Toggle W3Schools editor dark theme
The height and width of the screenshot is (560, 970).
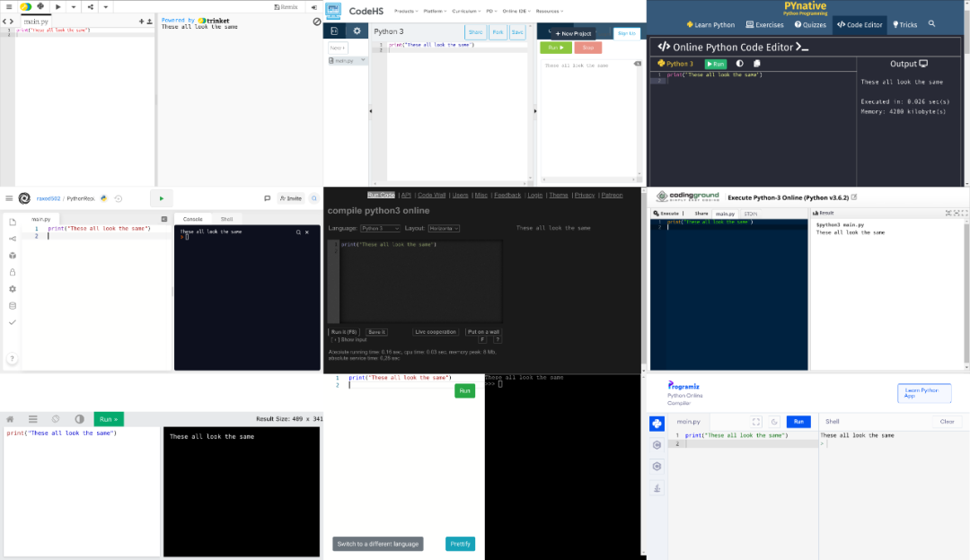[x=79, y=419]
